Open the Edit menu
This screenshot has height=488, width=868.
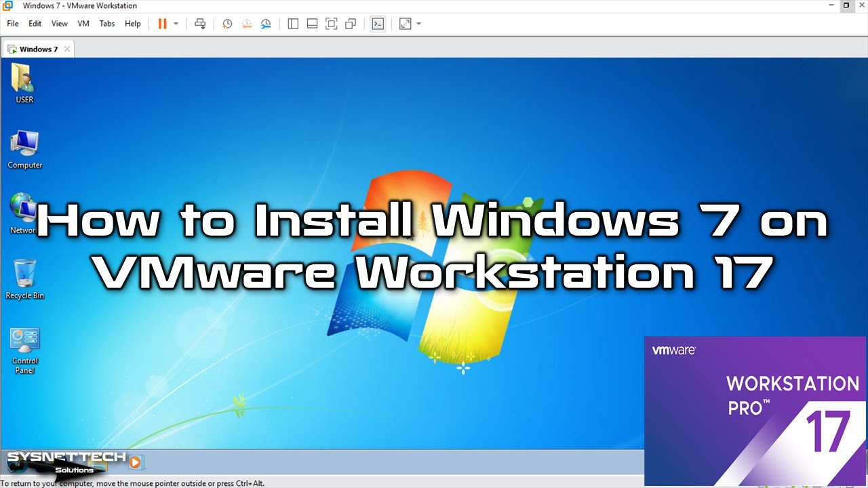pos(35,24)
